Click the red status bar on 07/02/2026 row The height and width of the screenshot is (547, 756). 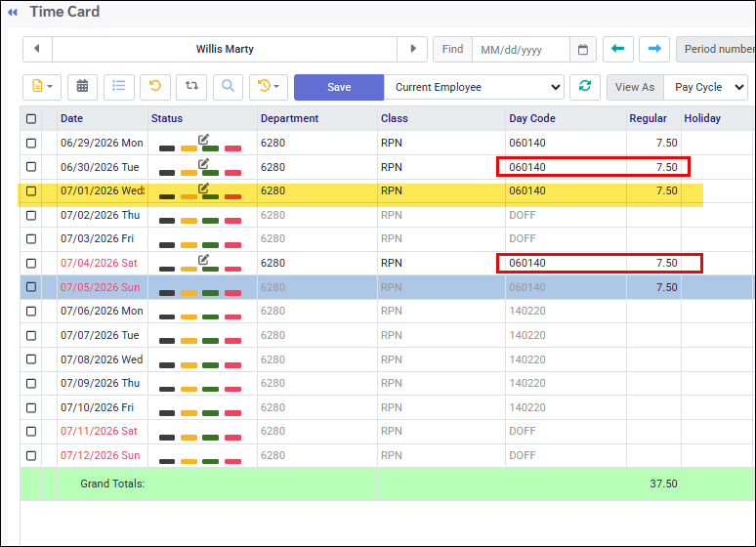[x=232, y=221]
